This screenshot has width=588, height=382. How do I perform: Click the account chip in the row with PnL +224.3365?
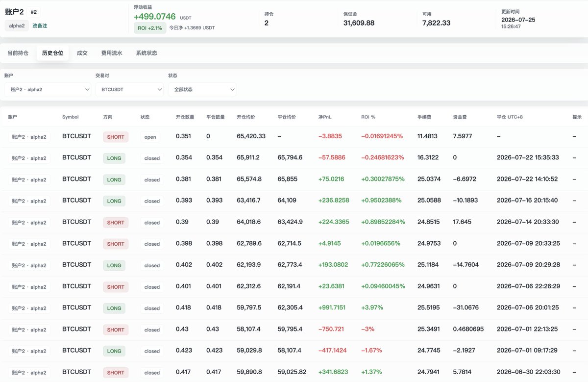pos(29,223)
